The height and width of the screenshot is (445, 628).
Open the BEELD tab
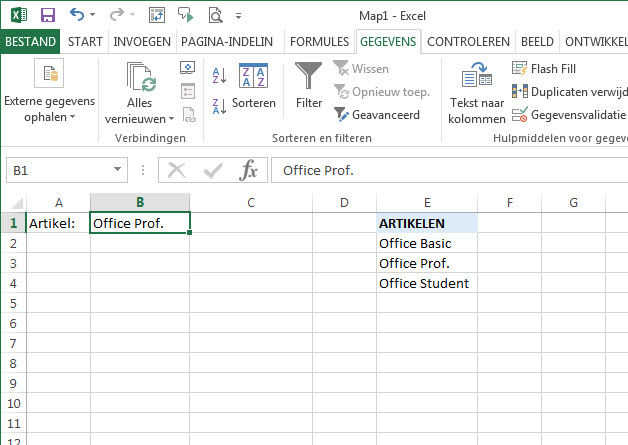coord(537,42)
